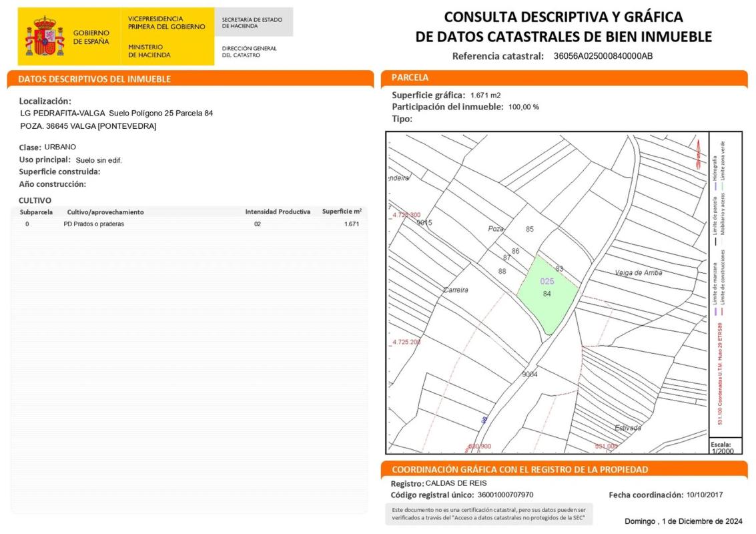Viewport: 756px width, 534px height.
Task: Click parcel number 85 on the map
Action: [530, 229]
